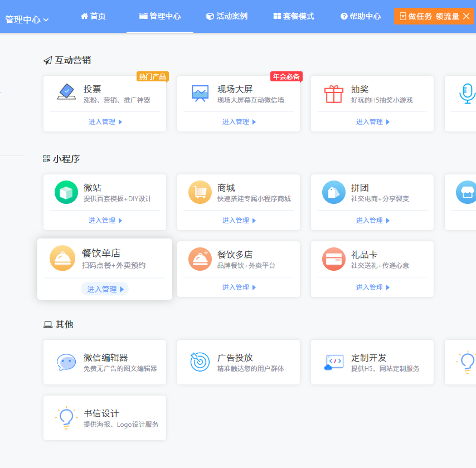Click the 拼团 price tag icon
Image resolution: width=476 pixels, height=468 pixels.
tap(334, 192)
